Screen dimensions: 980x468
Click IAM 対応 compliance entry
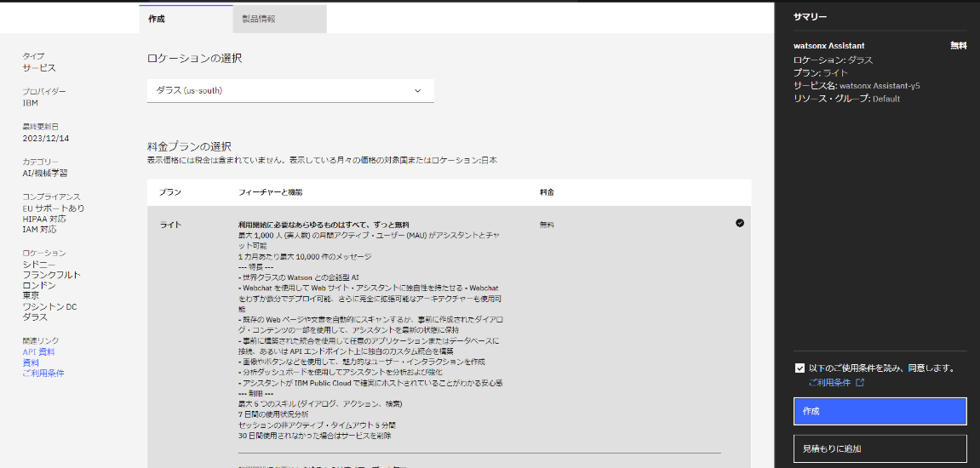tap(39, 229)
